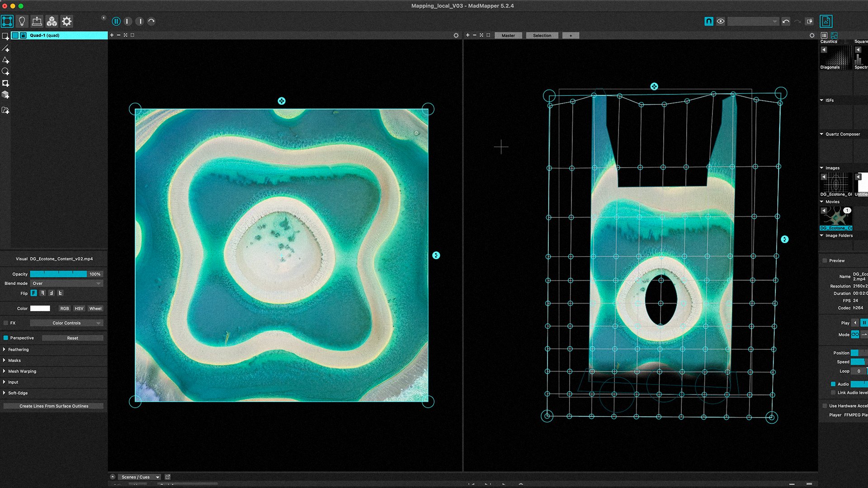Switch to the Master output tab

tap(508, 36)
